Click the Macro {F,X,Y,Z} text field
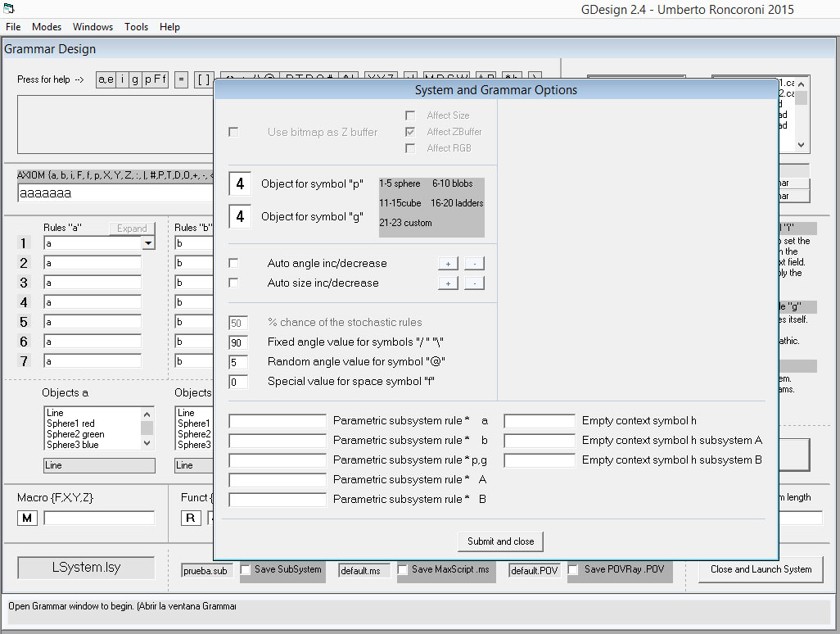Viewport: 840px width, 634px height. click(x=99, y=519)
